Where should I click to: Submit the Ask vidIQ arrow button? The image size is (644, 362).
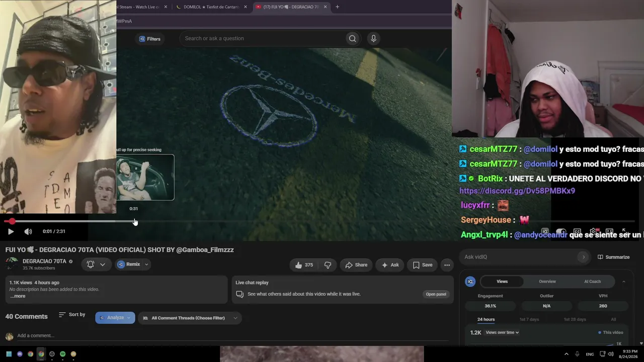click(584, 257)
